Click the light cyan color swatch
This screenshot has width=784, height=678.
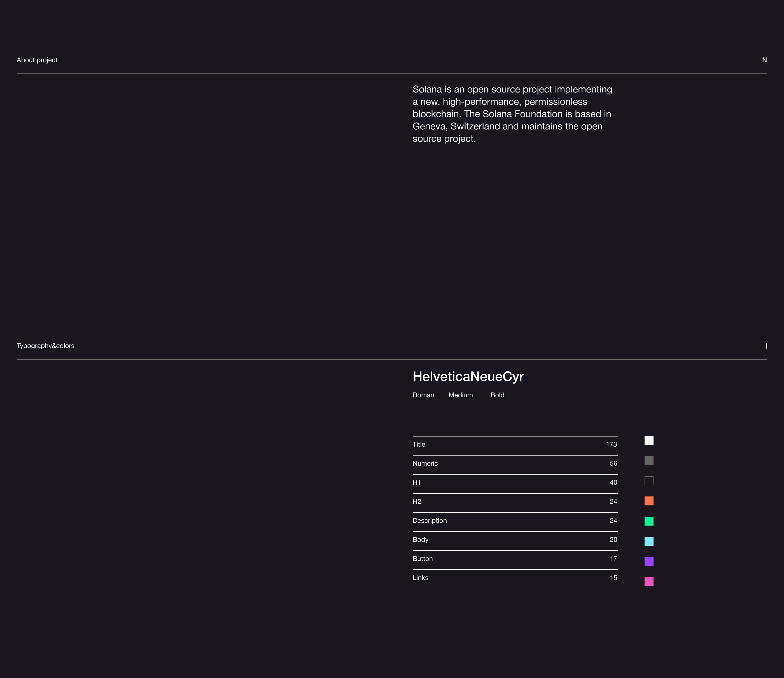click(x=648, y=541)
